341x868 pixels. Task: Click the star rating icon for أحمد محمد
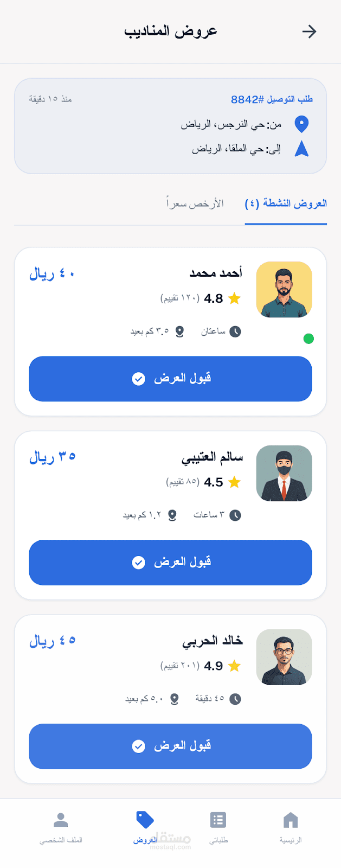[x=234, y=298]
